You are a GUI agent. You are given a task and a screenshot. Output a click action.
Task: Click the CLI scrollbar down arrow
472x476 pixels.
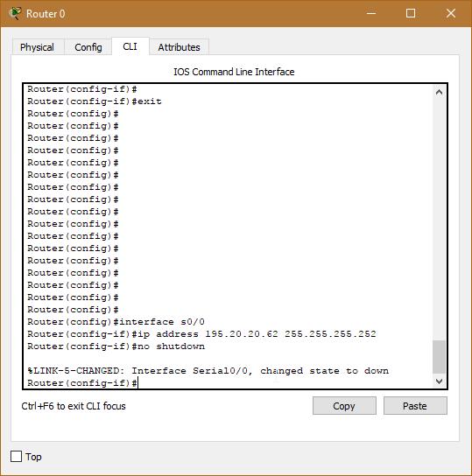[439, 381]
